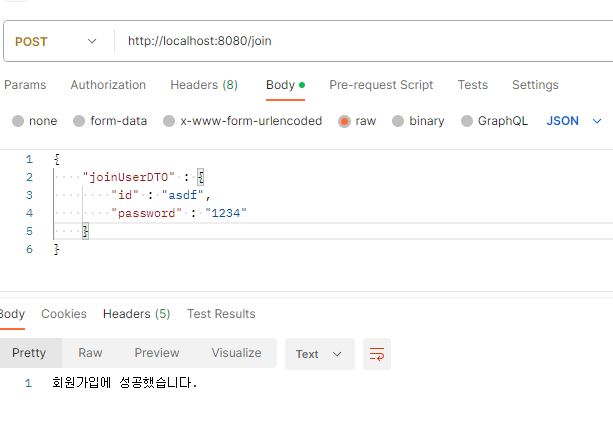The width and height of the screenshot is (613, 424).
Task: Open request Settings tab
Action: 535,85
